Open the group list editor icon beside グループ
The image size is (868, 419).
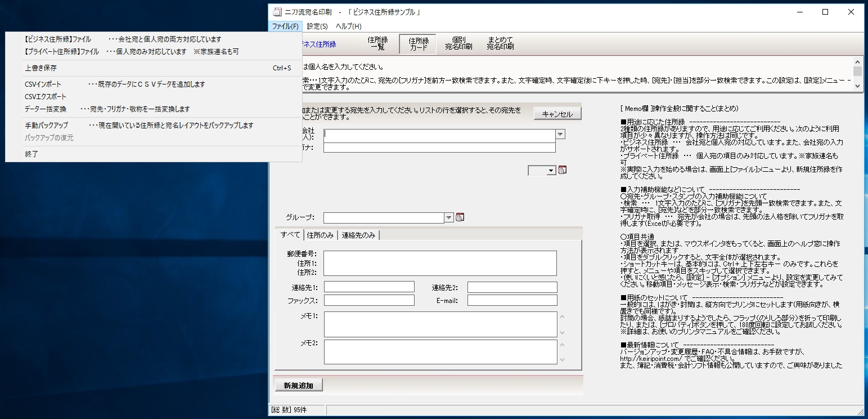459,217
